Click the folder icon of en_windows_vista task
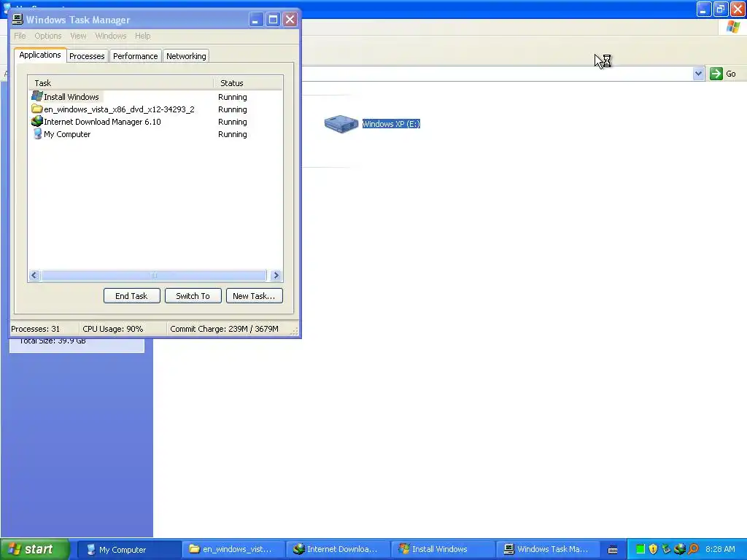 click(x=36, y=109)
